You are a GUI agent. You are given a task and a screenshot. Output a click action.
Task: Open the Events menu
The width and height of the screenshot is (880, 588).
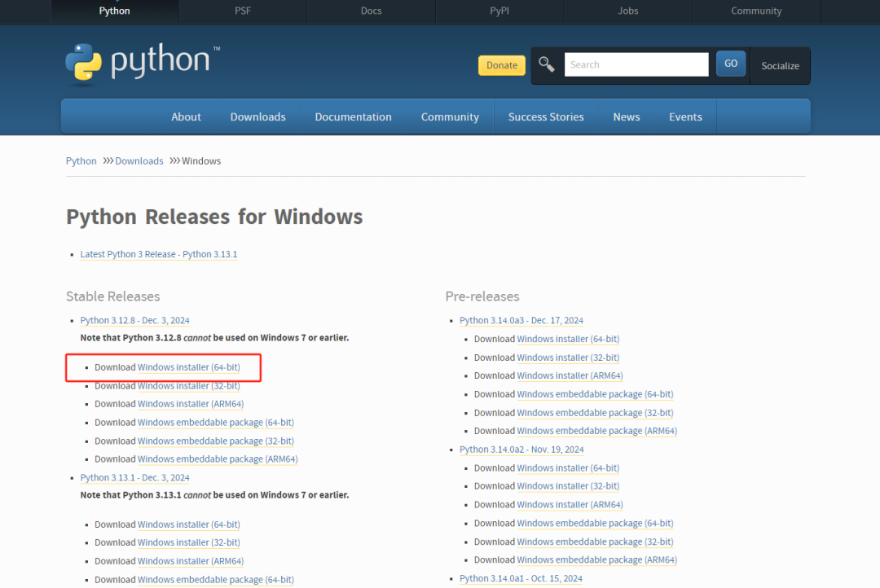[685, 116]
